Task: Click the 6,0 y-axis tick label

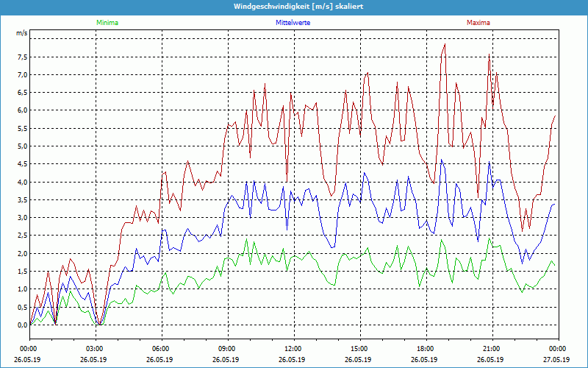Action: (21, 110)
